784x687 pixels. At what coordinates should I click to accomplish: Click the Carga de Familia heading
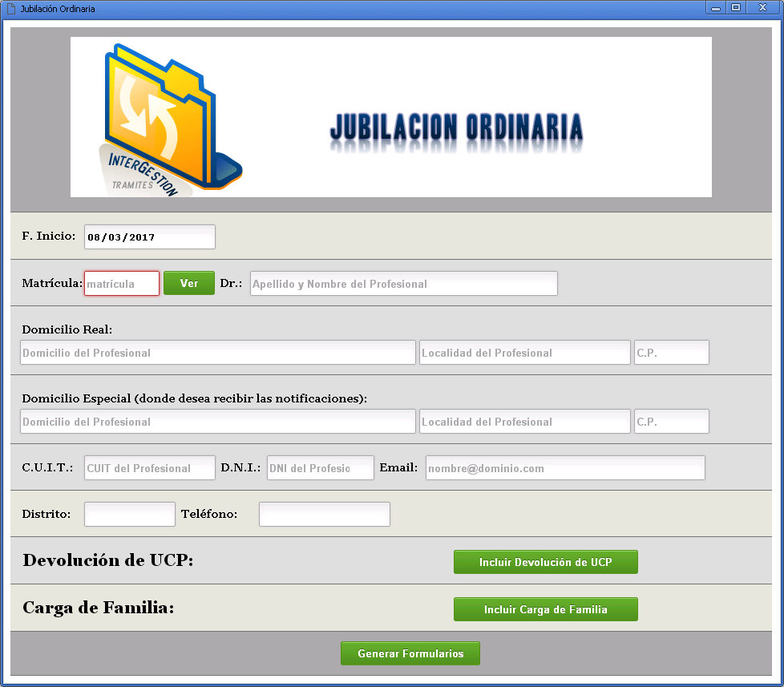[99, 608]
